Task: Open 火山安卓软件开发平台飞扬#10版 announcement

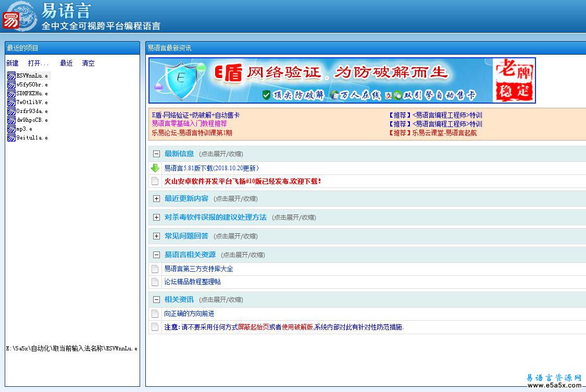Action: pyautogui.click(x=243, y=182)
